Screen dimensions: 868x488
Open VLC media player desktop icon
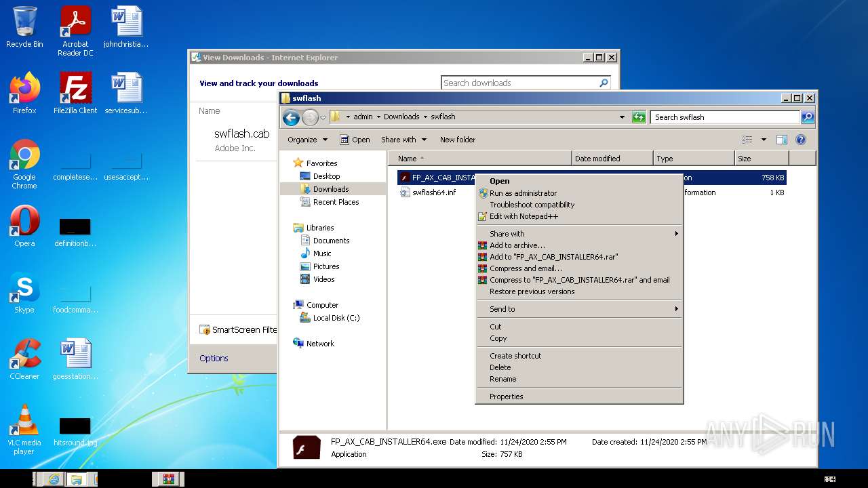24,430
